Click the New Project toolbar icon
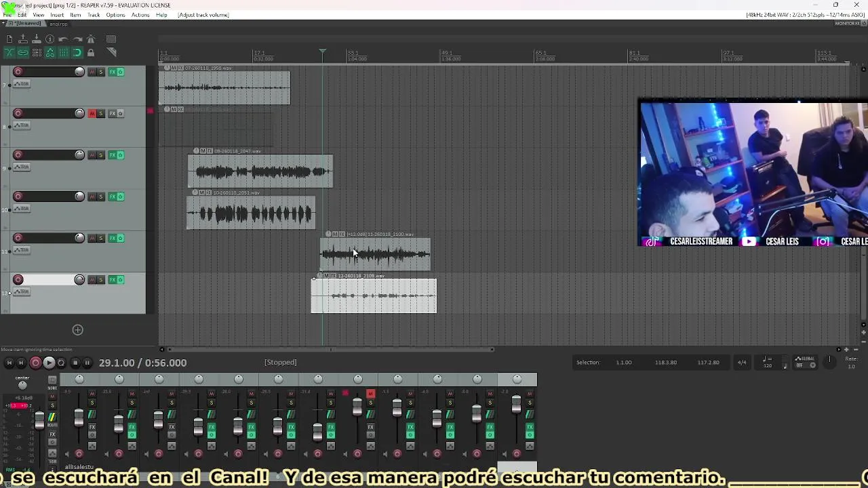Image resolution: width=868 pixels, height=488 pixels. [x=9, y=39]
